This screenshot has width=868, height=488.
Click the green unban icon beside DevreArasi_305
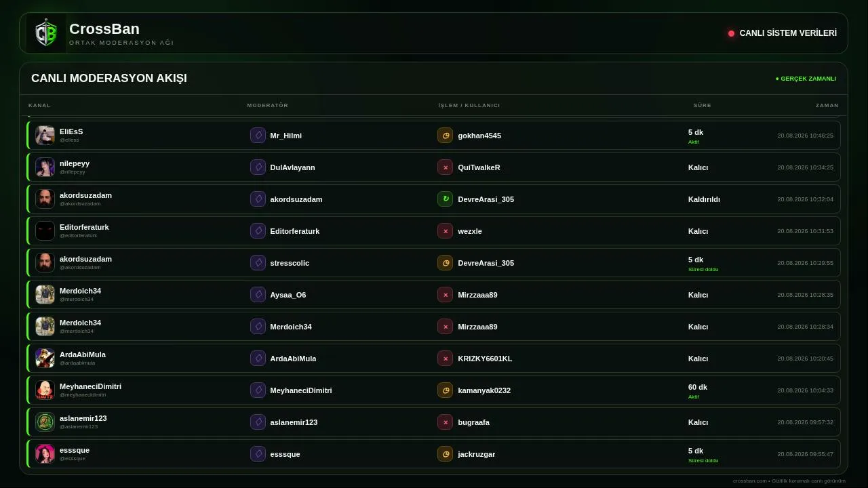445,199
